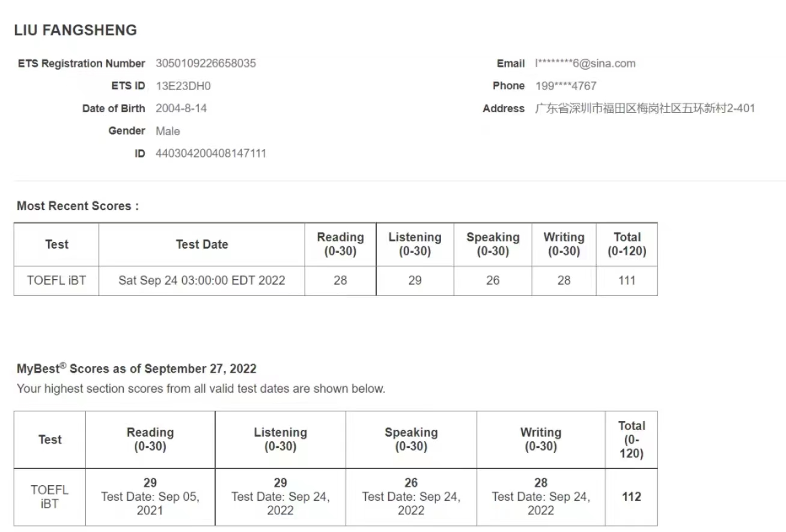Click the LIU FANGSHENG name heading

click(76, 30)
